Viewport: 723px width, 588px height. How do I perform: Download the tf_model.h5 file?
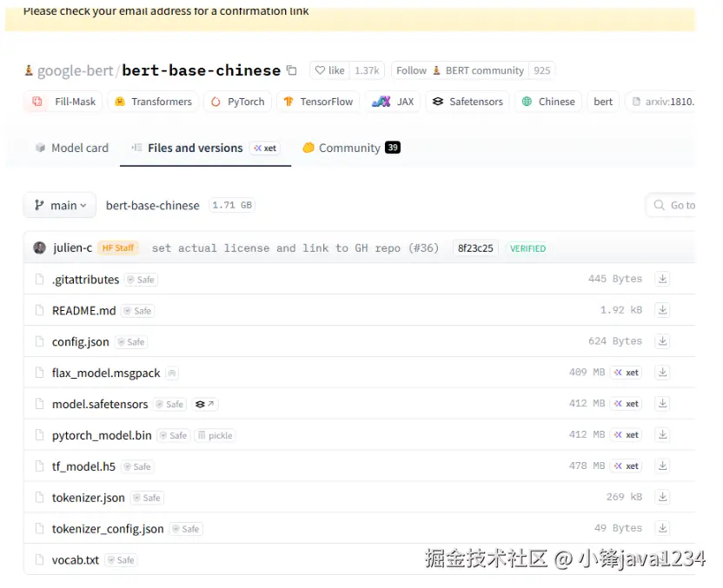pyautogui.click(x=662, y=466)
